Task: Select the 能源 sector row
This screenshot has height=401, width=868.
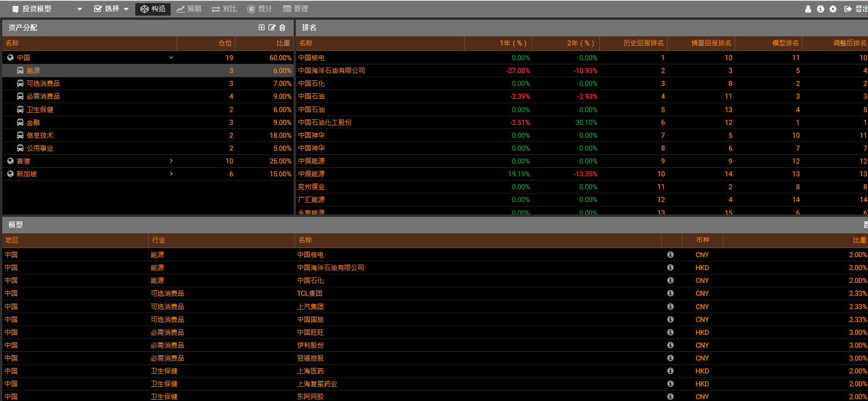Action: (x=148, y=70)
